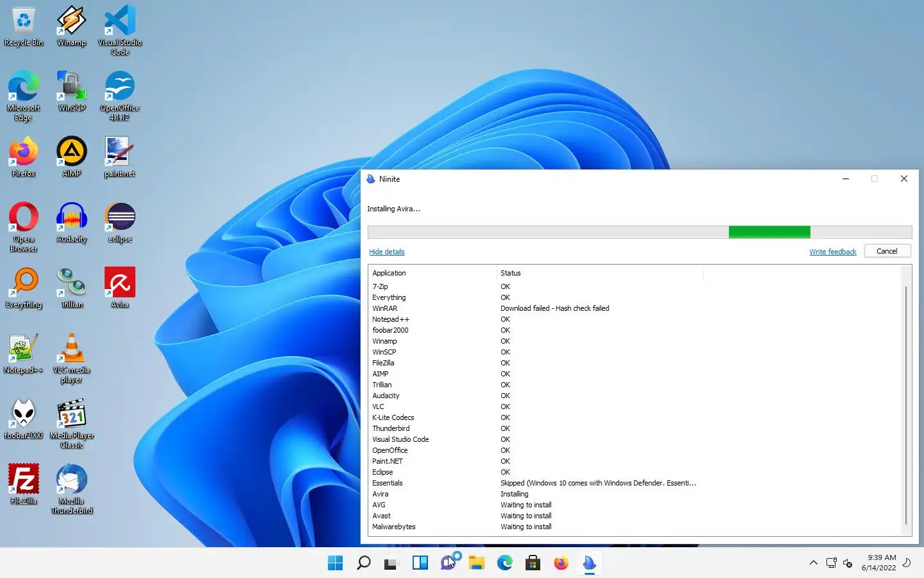Open the notification moon icon
This screenshot has width=924, height=578.
[x=907, y=563]
